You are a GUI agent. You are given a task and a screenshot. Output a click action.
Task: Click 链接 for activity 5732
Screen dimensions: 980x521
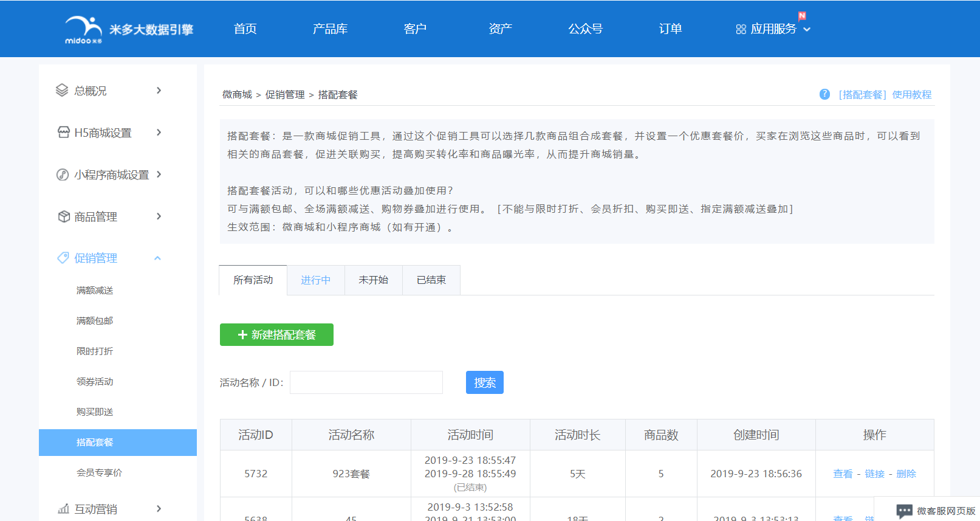click(x=874, y=474)
